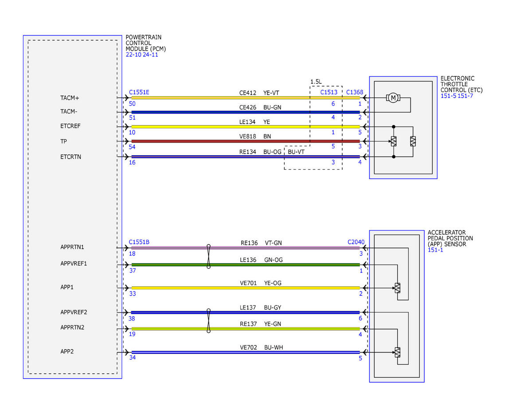Click the twisted-pair symbol on RE136 and LE136 wires
This screenshot has height=411, width=532.
(208, 256)
